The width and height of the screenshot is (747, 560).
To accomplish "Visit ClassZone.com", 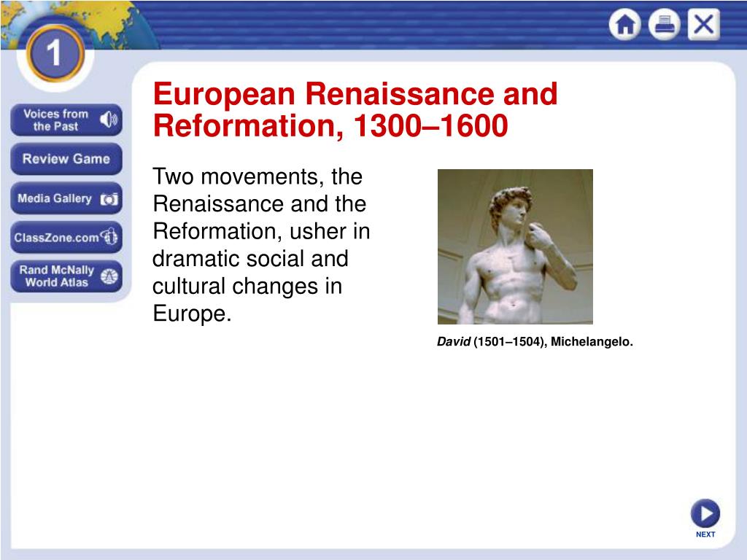I will [66, 237].
